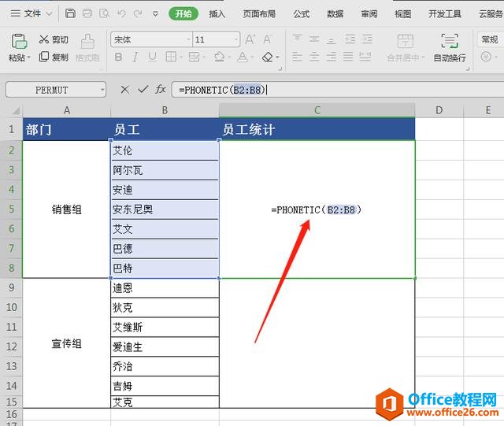
Task: Click the decrease indent icon
Action: (350, 39)
